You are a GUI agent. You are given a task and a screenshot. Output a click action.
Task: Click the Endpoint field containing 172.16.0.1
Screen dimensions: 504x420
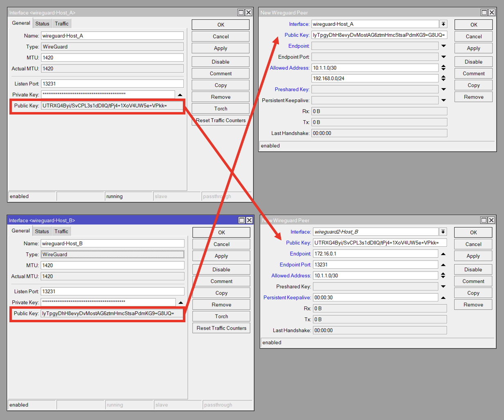(x=375, y=254)
